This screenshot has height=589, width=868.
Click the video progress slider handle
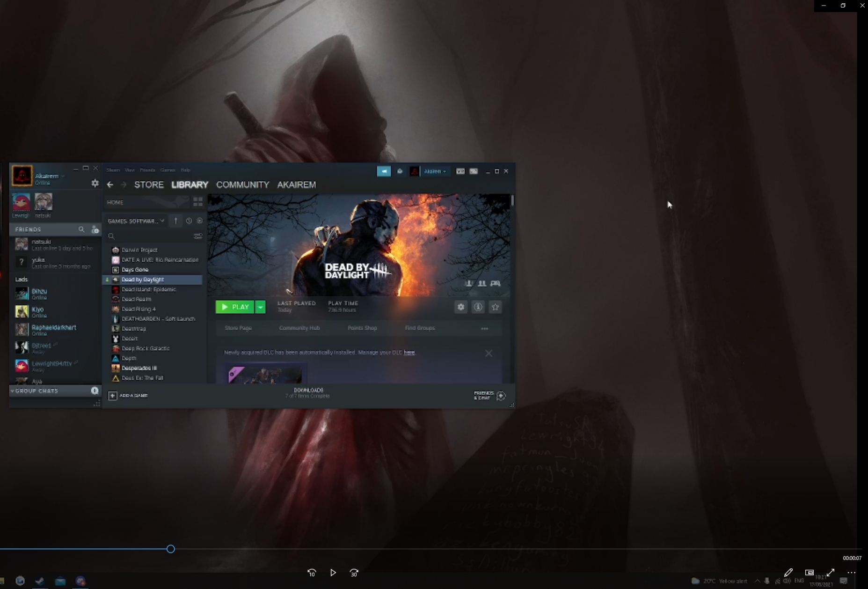point(171,549)
